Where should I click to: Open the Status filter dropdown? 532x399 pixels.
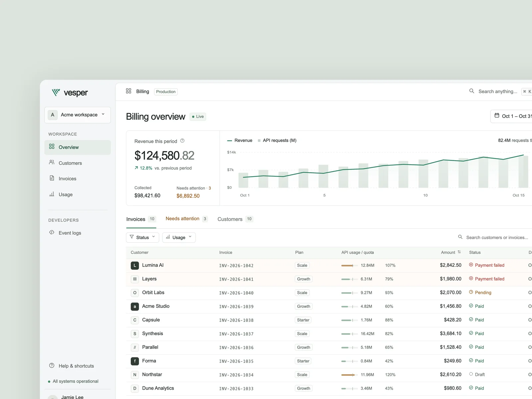[x=143, y=237]
